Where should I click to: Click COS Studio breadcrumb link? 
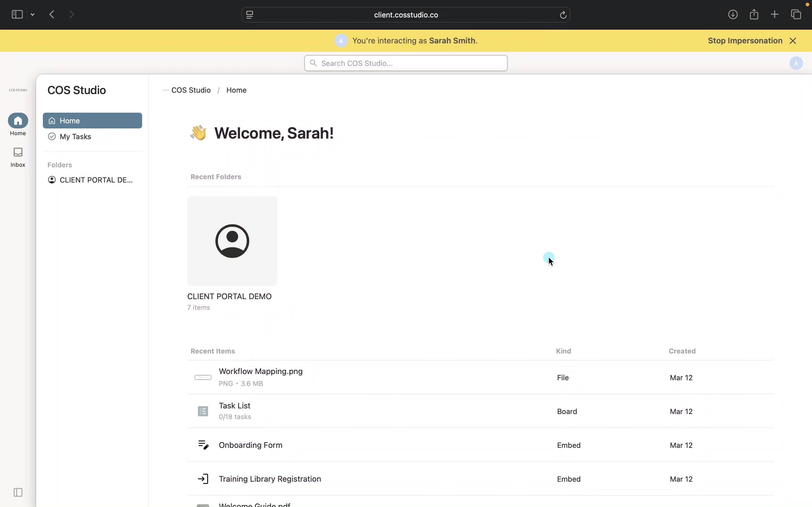[191, 90]
